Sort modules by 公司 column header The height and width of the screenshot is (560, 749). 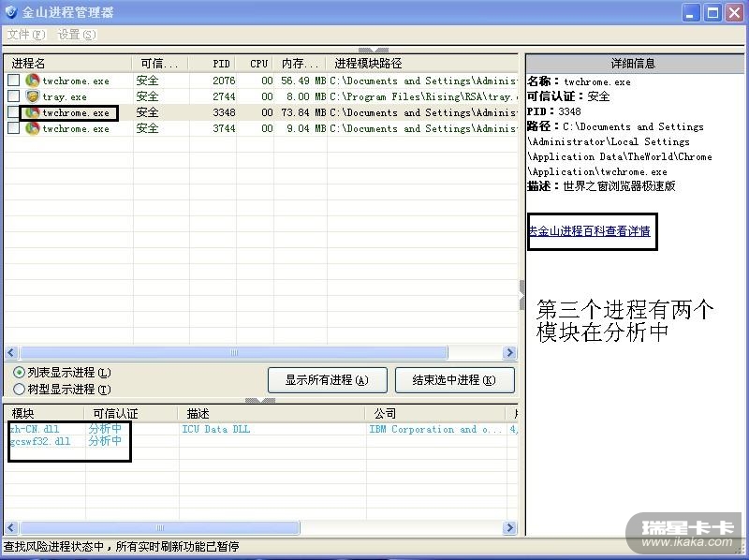[435, 413]
